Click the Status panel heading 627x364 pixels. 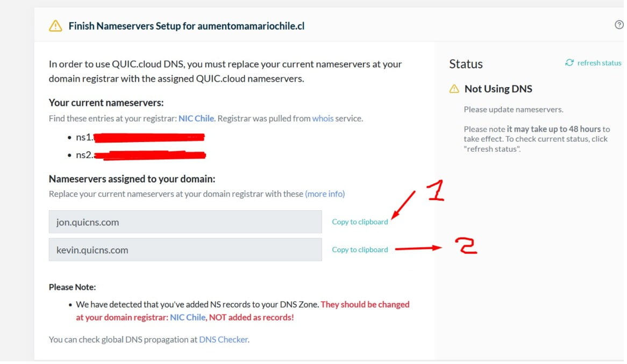(x=466, y=64)
